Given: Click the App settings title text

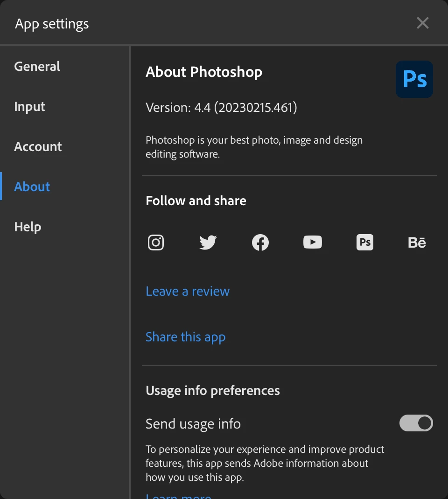Looking at the screenshot, I should pyautogui.click(x=52, y=24).
